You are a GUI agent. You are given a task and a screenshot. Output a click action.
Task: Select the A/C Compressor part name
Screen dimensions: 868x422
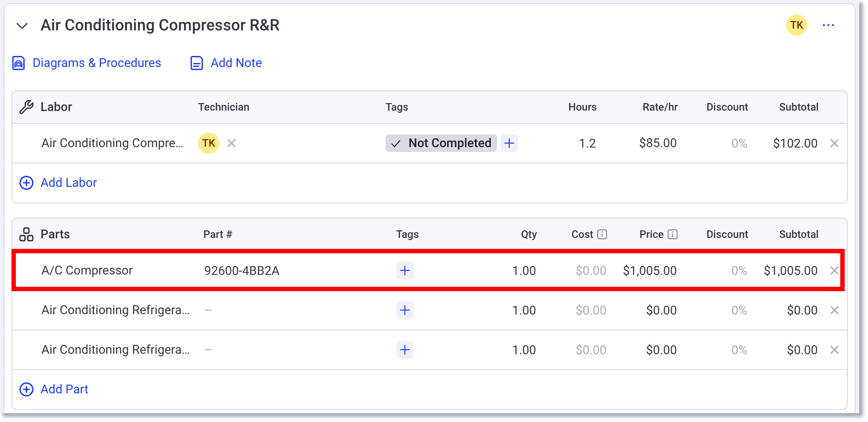point(87,270)
